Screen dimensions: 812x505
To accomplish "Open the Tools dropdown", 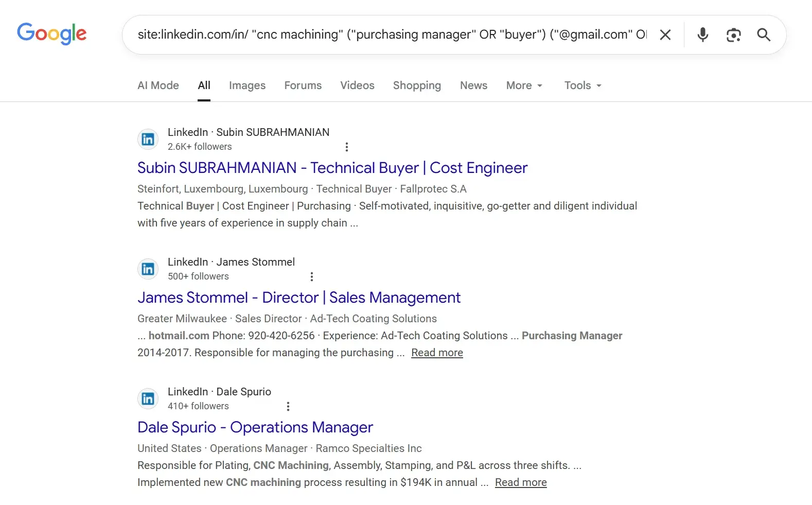I will click(x=582, y=85).
